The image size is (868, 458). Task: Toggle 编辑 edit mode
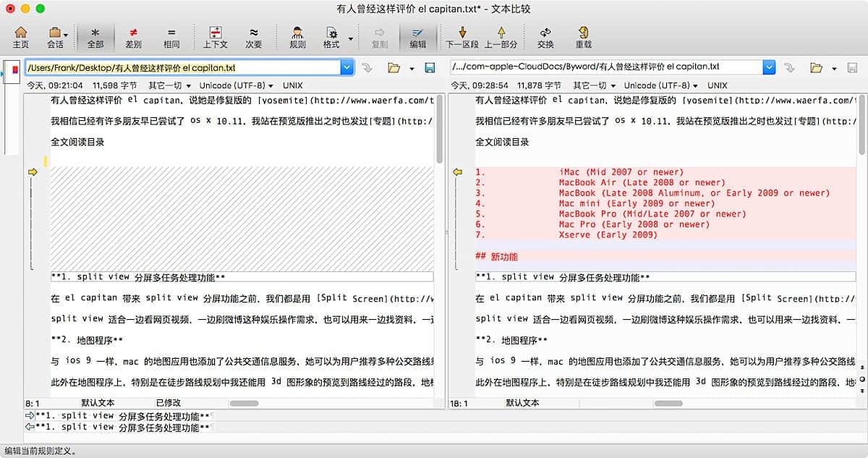click(x=417, y=37)
